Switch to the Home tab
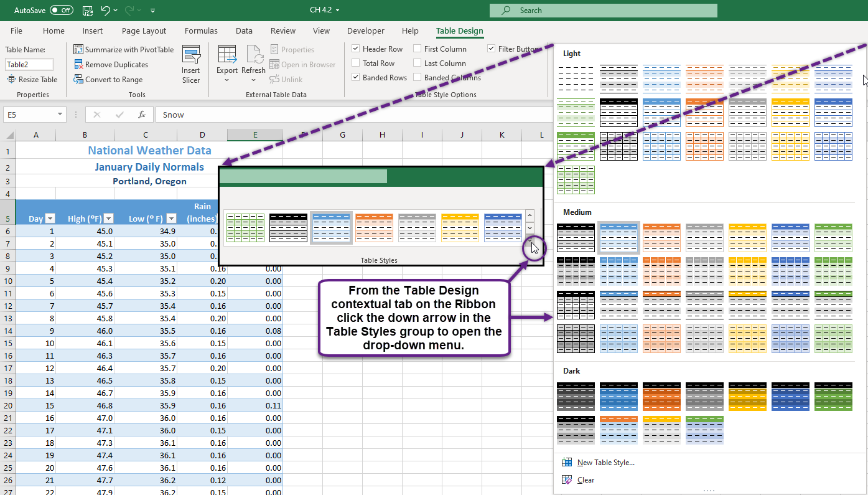This screenshot has width=868, height=495. click(54, 31)
